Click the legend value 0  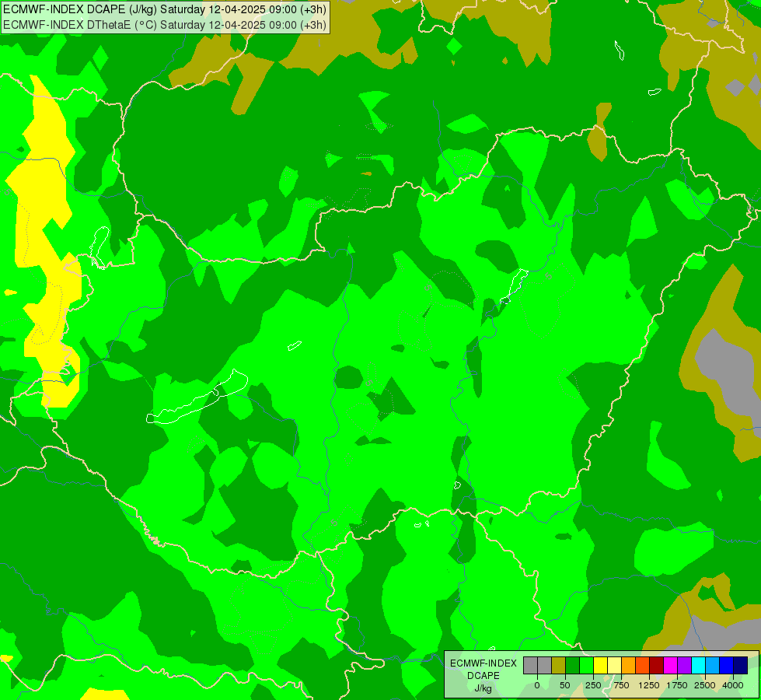537,685
